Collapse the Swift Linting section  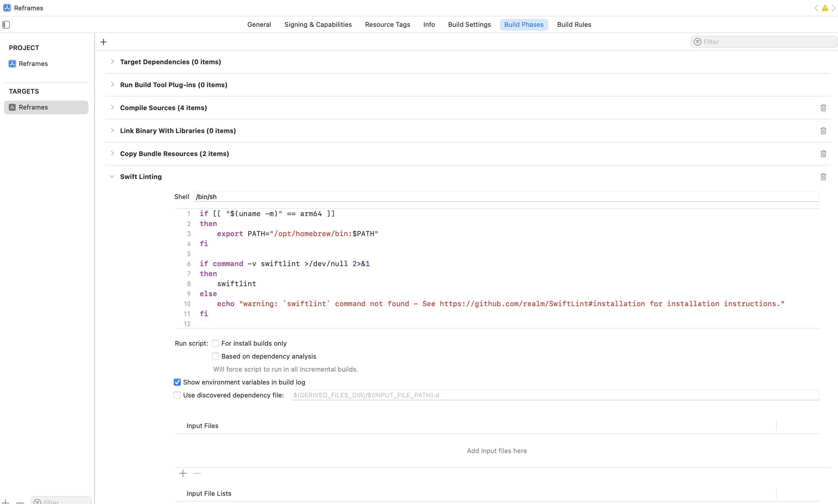112,177
